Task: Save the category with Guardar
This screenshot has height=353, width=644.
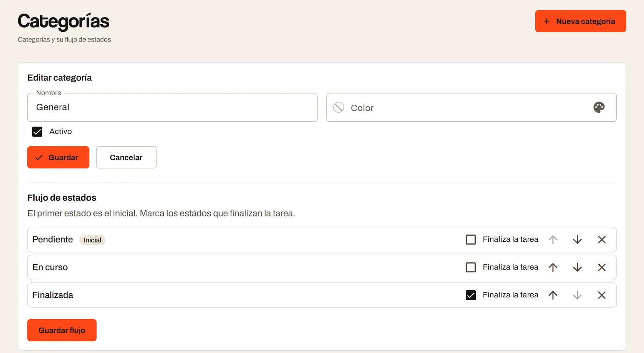Action: coord(58,158)
